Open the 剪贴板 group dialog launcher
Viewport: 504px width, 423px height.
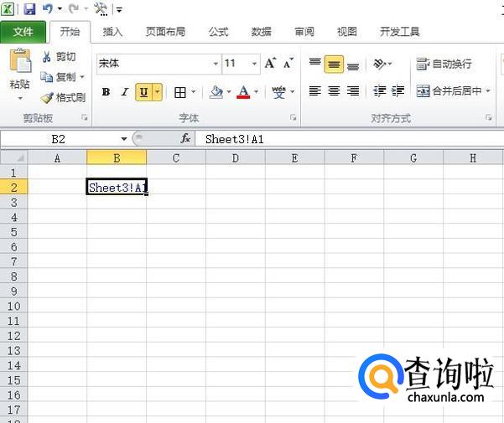point(85,117)
